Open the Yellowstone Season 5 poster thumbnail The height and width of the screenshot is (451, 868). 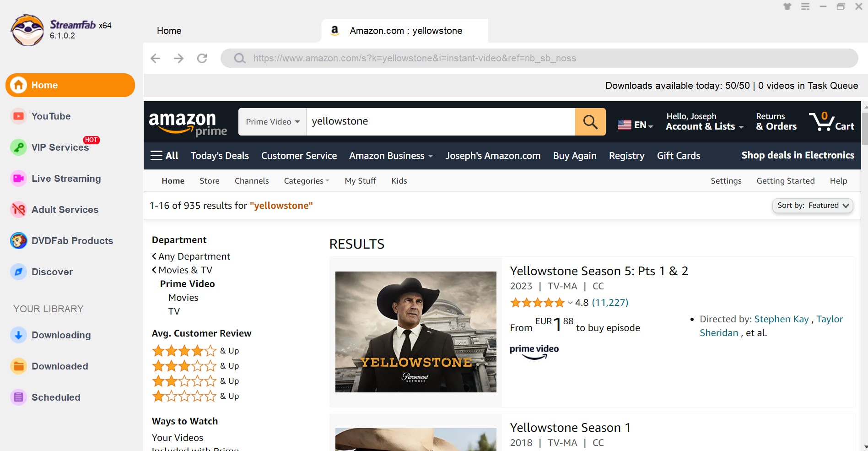[415, 332]
